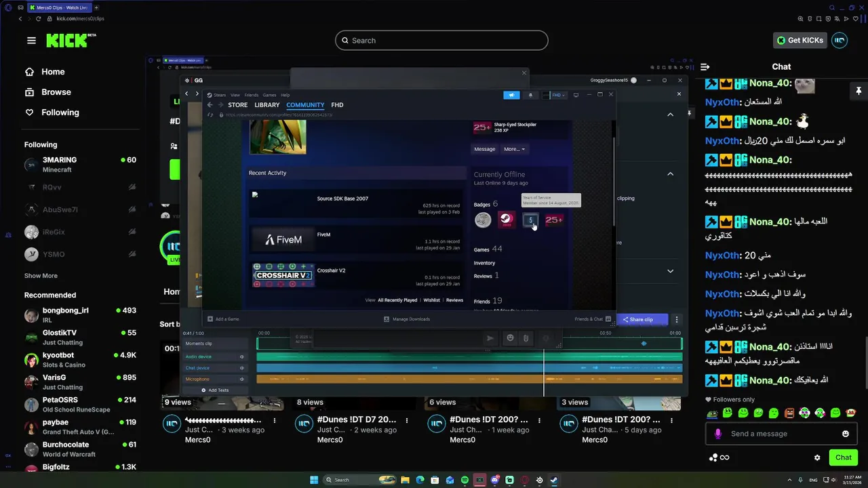Image resolution: width=868 pixels, height=488 pixels.
Task: Click the KICK logo
Action: click(71, 41)
